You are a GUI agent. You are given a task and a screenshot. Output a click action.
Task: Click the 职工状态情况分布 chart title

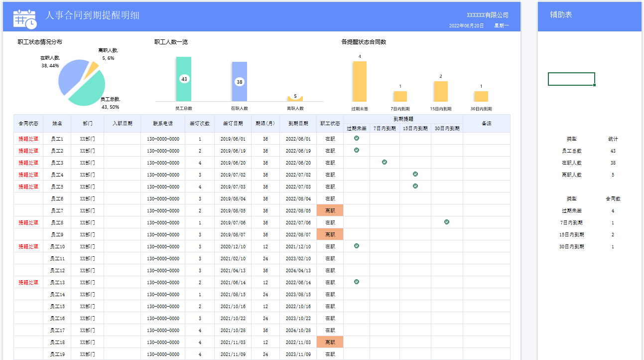pyautogui.click(x=40, y=42)
